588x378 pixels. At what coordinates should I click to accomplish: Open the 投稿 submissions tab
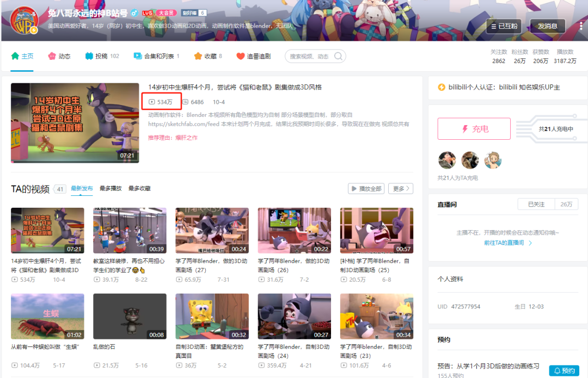pyautogui.click(x=102, y=56)
